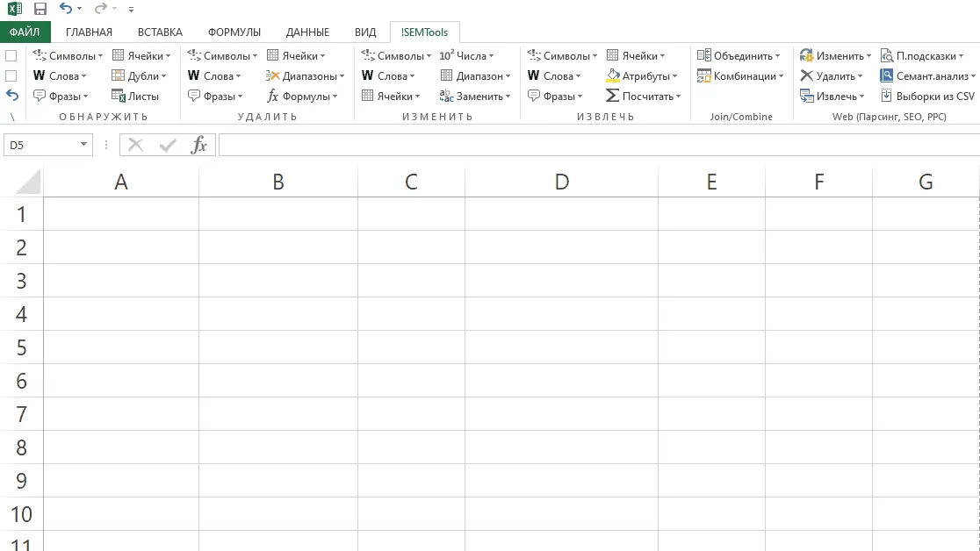Click the Name Box showing D5

point(40,145)
